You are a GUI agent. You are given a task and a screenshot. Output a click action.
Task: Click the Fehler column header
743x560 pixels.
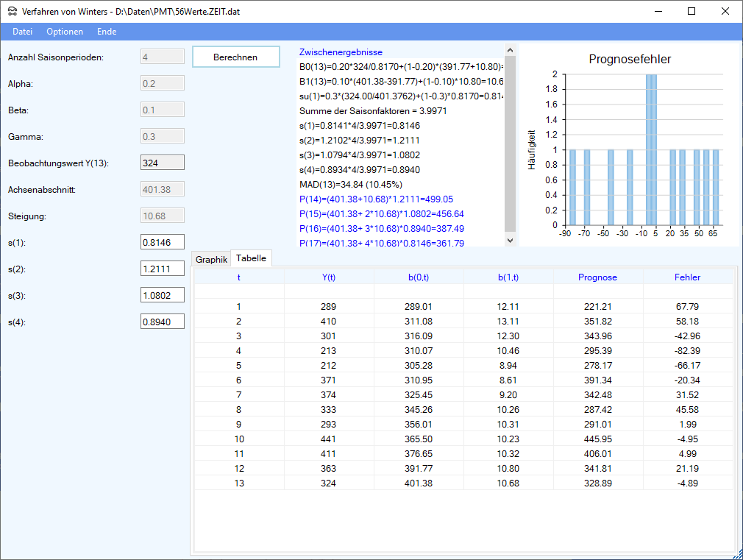[687, 277]
